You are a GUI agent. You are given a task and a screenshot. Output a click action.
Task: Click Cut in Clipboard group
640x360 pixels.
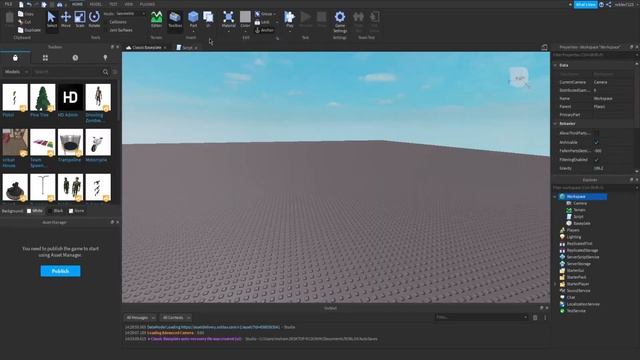[24, 22]
